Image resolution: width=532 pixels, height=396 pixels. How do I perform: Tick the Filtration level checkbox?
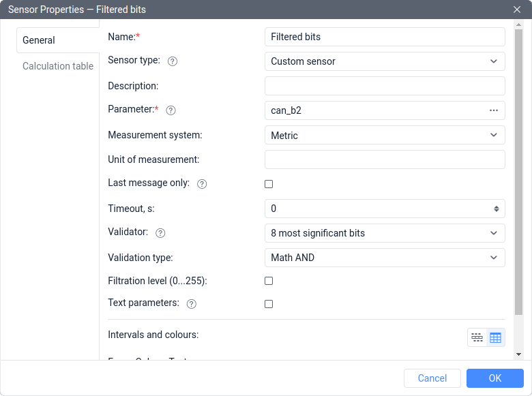click(269, 281)
